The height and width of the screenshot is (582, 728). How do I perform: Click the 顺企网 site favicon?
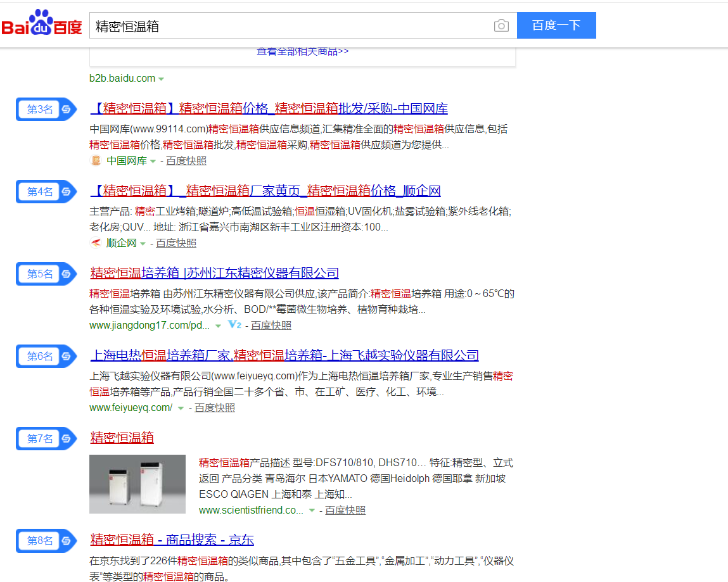[x=96, y=243]
